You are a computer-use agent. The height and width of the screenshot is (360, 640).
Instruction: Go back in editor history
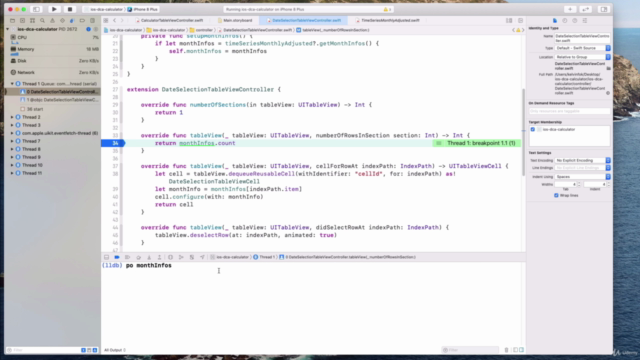(x=115, y=20)
